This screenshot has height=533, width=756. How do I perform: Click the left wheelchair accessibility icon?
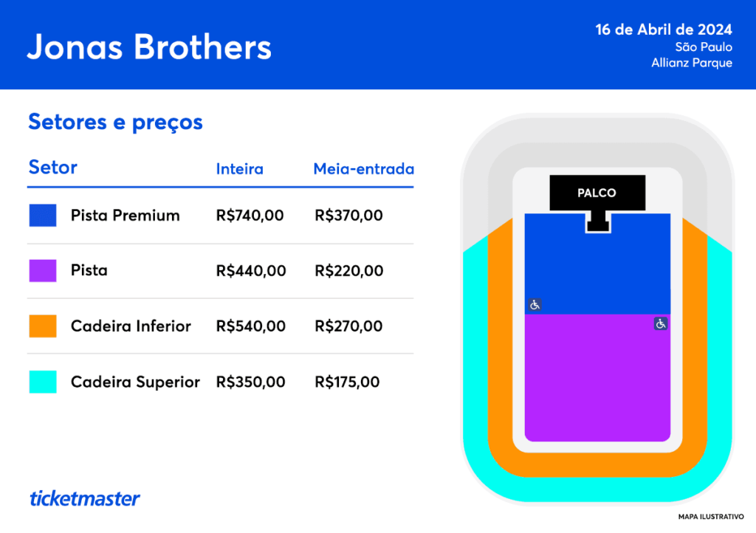535,304
